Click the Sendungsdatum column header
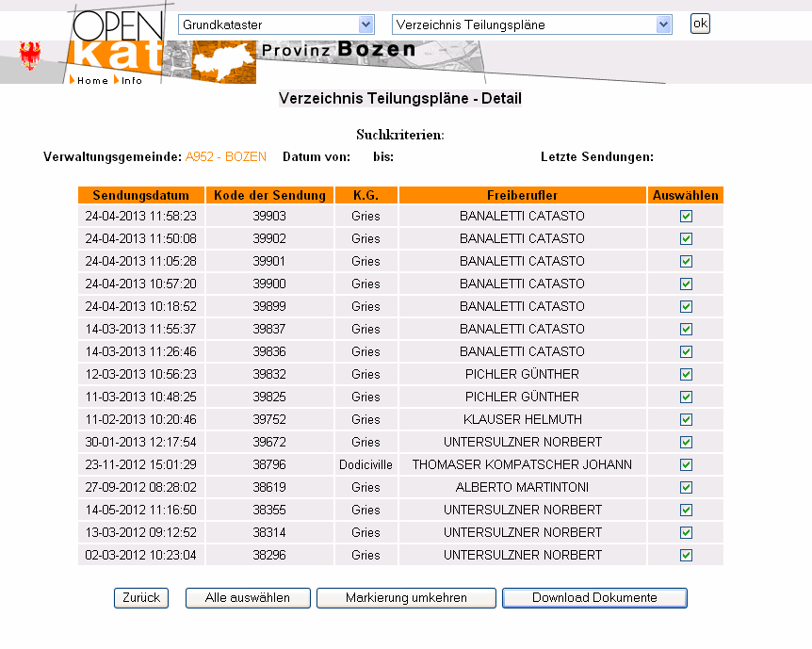 [141, 195]
